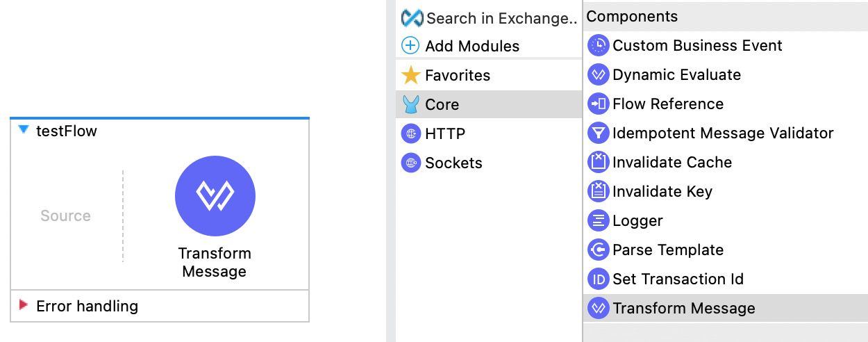
Task: Select the Sockets category
Action: pos(489,163)
